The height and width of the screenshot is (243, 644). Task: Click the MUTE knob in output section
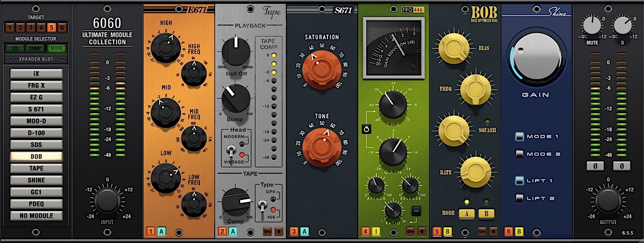coord(591,25)
